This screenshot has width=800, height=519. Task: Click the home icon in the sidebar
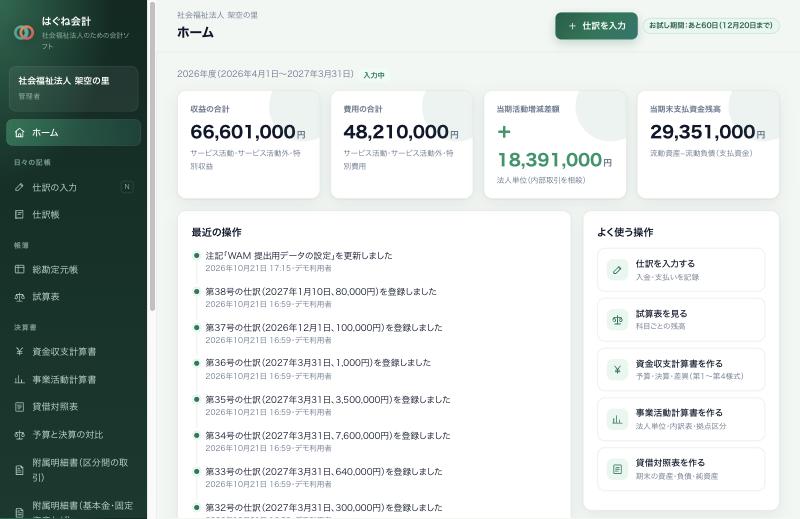pyautogui.click(x=19, y=133)
